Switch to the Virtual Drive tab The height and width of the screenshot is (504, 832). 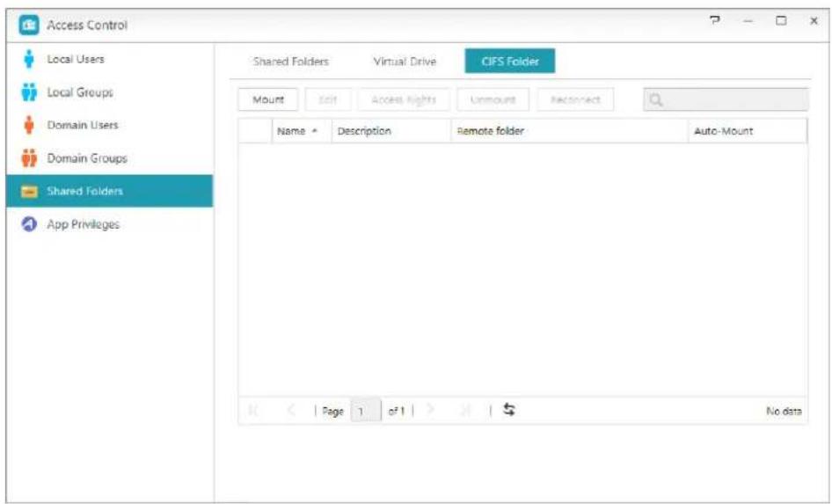pyautogui.click(x=405, y=62)
